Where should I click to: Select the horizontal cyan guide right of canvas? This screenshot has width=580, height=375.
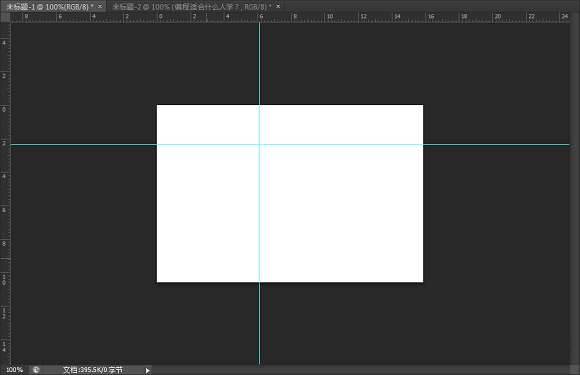tap(496, 144)
